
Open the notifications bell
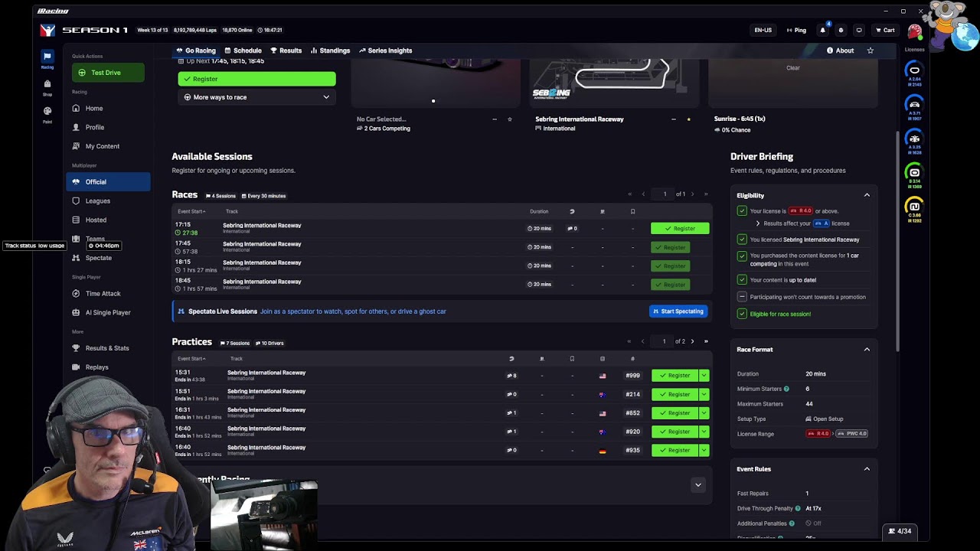pos(823,30)
